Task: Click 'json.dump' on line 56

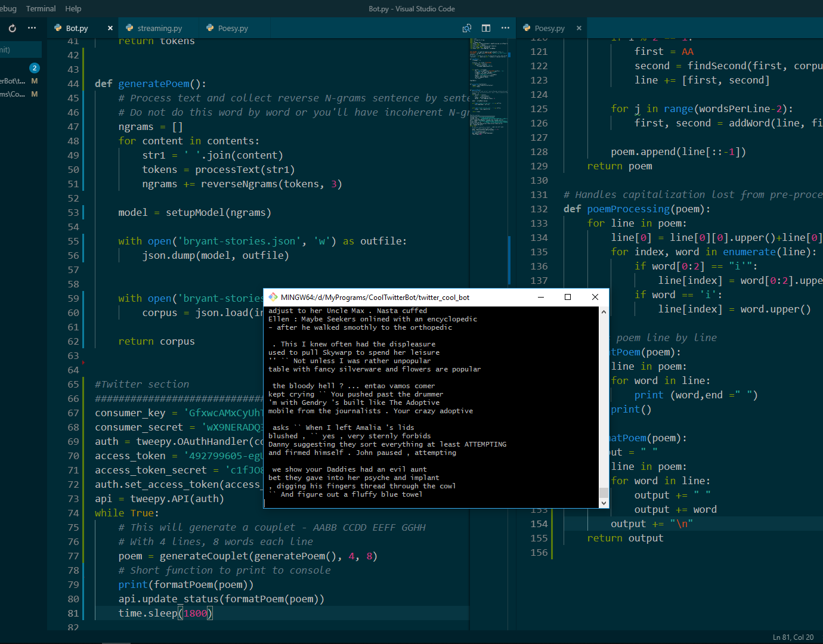Action: [x=169, y=255]
